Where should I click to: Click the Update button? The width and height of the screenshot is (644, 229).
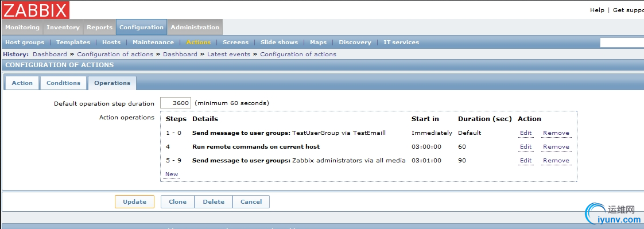(x=135, y=201)
